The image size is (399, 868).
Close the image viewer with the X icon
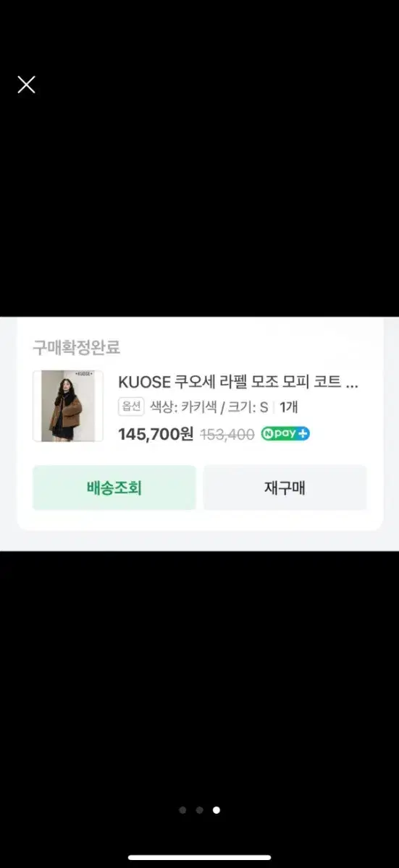(x=26, y=85)
